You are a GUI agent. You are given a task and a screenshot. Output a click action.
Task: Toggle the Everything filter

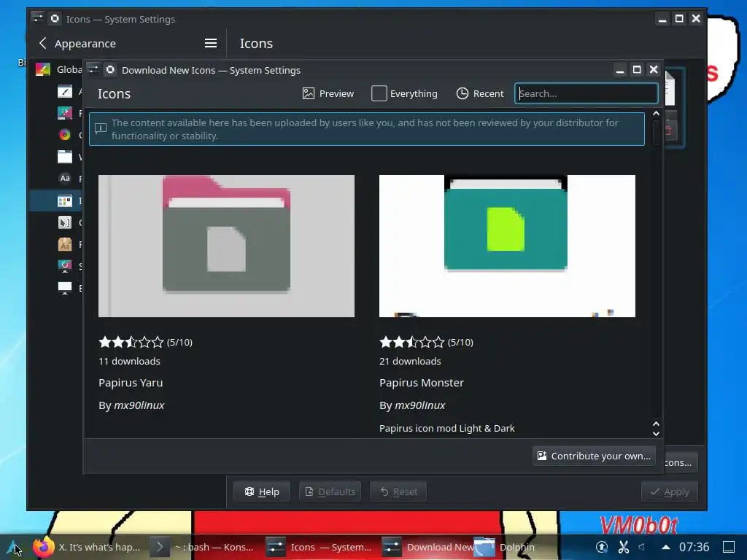click(404, 93)
